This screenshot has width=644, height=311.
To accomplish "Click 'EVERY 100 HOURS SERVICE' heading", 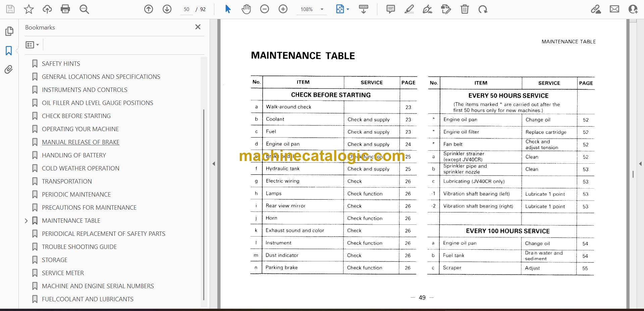I will click(507, 231).
